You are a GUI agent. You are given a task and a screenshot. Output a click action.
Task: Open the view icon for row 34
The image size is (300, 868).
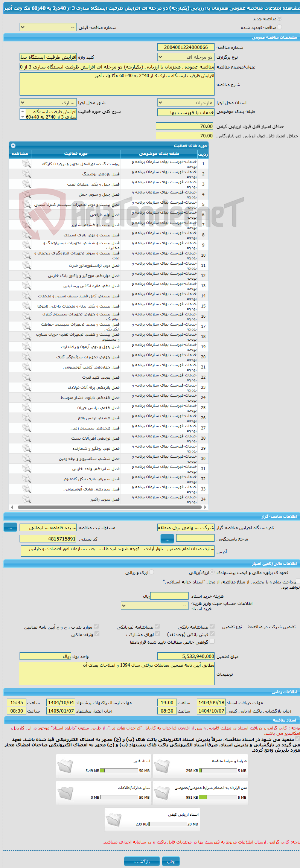click(x=26, y=499)
